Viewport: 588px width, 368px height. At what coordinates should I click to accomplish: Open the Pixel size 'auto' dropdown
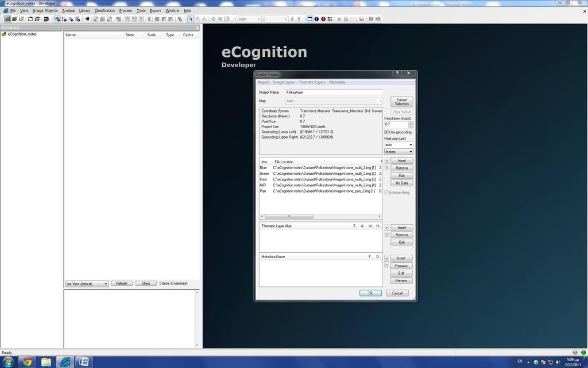coord(399,145)
